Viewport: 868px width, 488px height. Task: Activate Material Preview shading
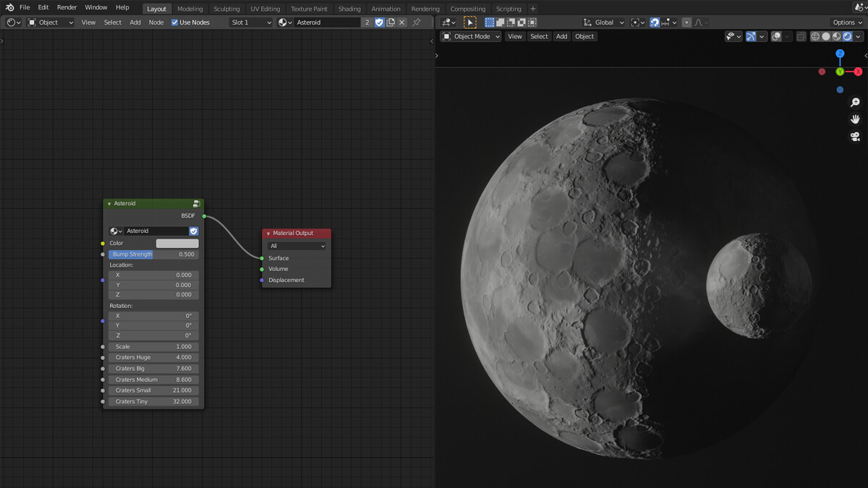pos(836,36)
